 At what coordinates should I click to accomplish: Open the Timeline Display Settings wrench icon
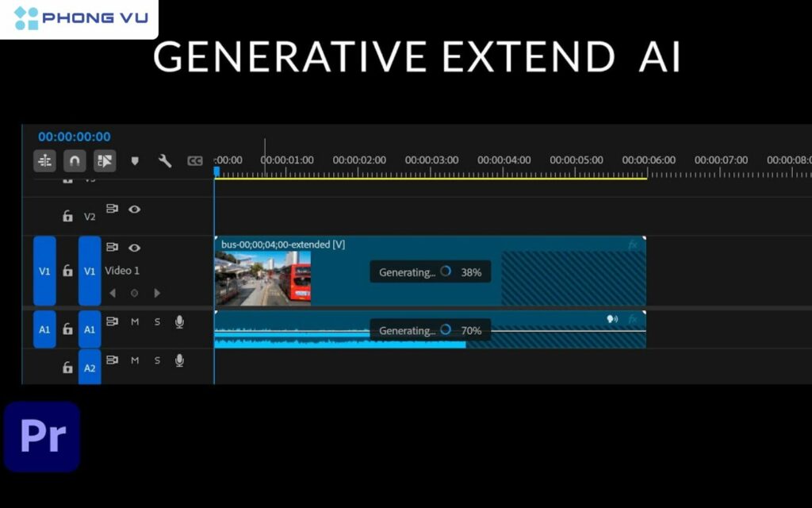(165, 160)
